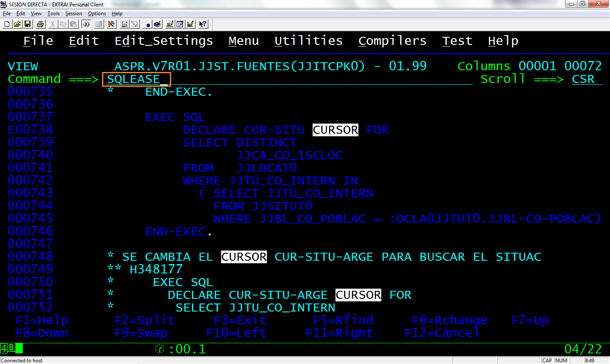This screenshot has width=610, height=364.
Task: Click the CAP indicator in the status bar
Action: tap(547, 360)
